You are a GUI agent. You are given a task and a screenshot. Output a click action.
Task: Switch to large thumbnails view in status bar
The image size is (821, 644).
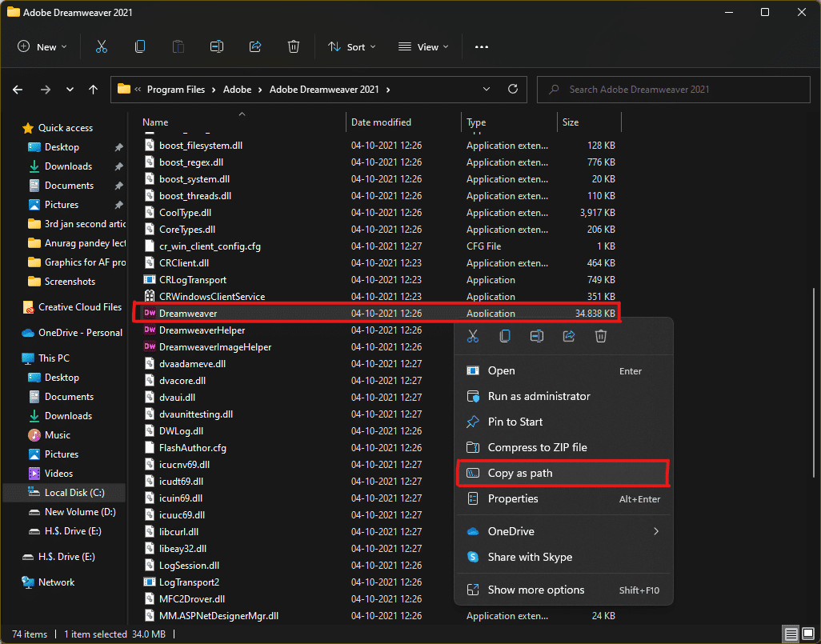tap(807, 634)
